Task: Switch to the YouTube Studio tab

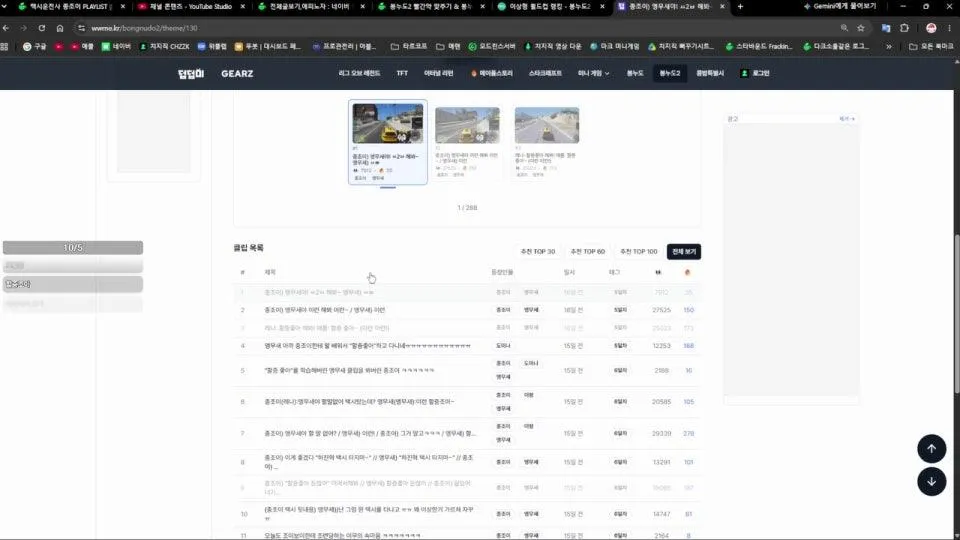Action: (190, 7)
